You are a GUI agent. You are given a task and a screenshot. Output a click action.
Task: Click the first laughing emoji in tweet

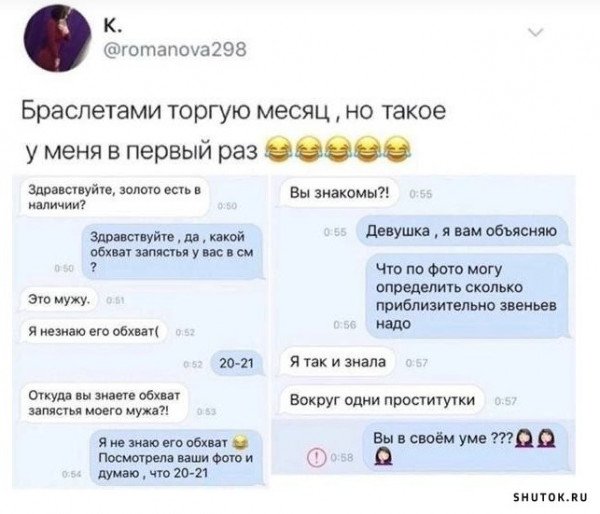[278, 150]
